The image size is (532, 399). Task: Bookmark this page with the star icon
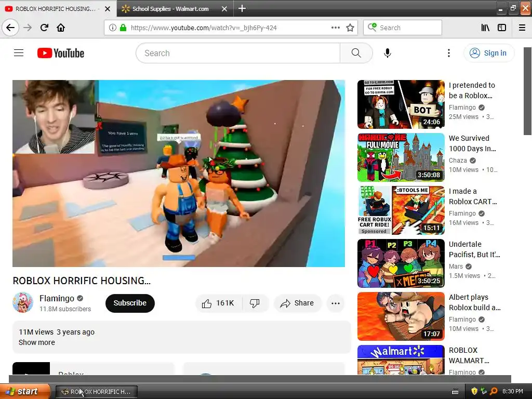tap(350, 28)
